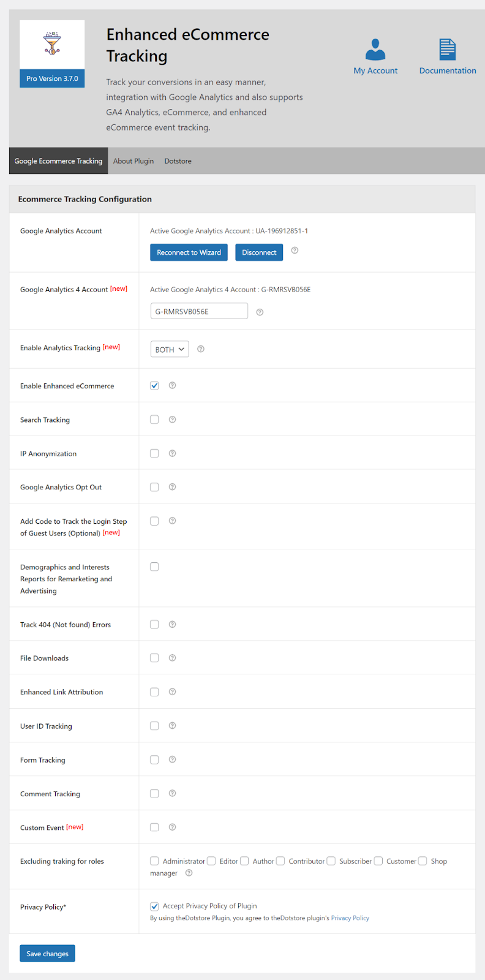Click help icon next to Disconnect button

(295, 251)
